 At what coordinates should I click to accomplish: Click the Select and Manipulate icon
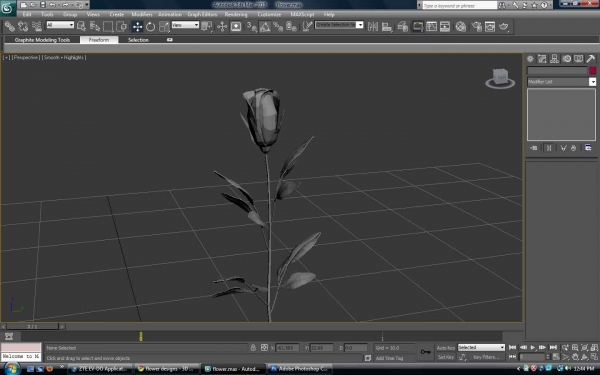click(x=222, y=26)
